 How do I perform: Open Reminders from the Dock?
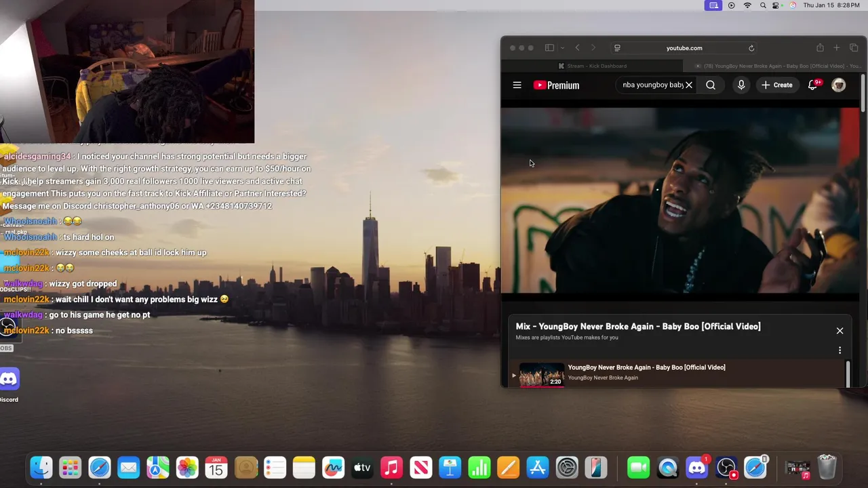click(275, 468)
